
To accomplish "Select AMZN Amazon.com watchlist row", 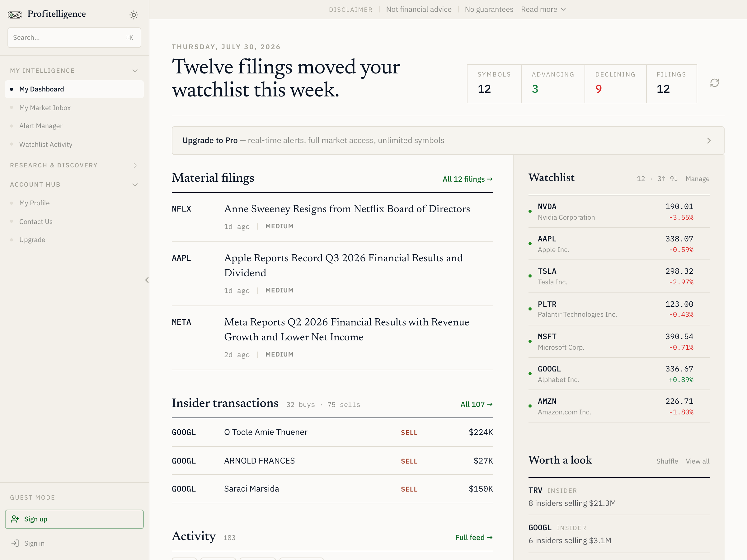I will (x=619, y=406).
